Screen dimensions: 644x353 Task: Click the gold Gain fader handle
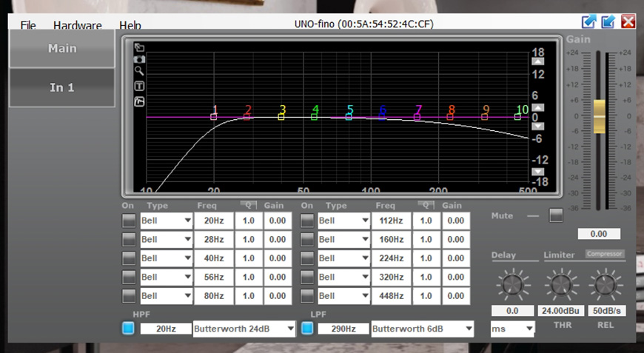tap(599, 117)
